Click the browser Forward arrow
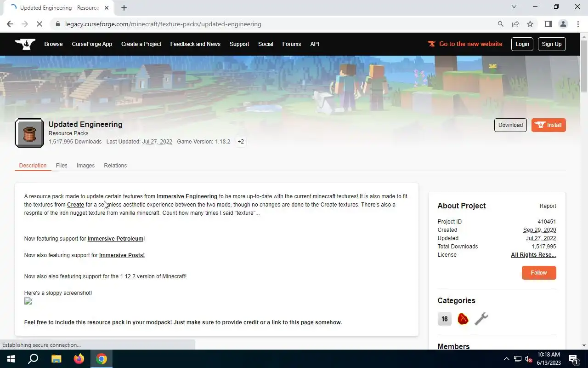 25,24
